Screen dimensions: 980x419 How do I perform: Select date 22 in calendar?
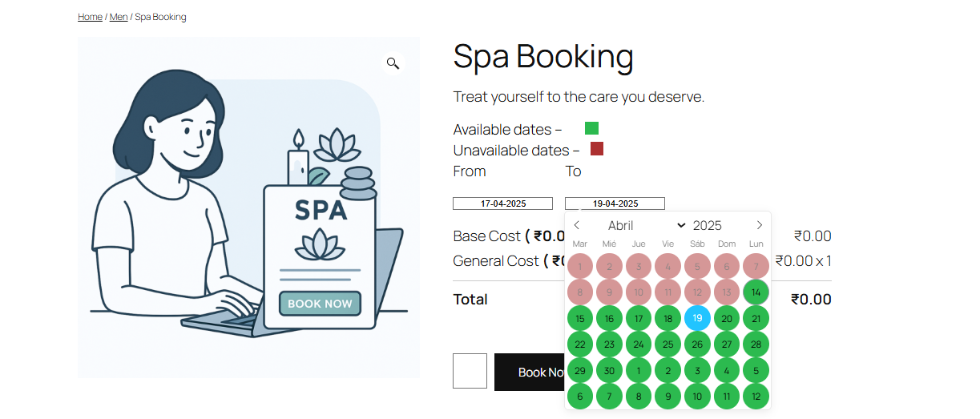coord(580,344)
